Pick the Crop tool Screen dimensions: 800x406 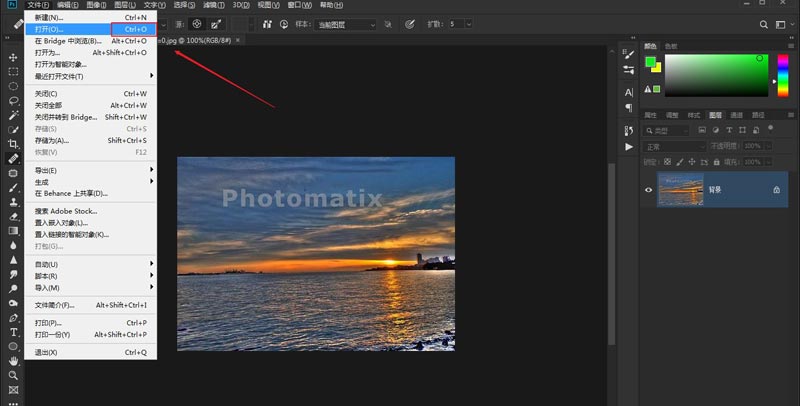coord(14,144)
